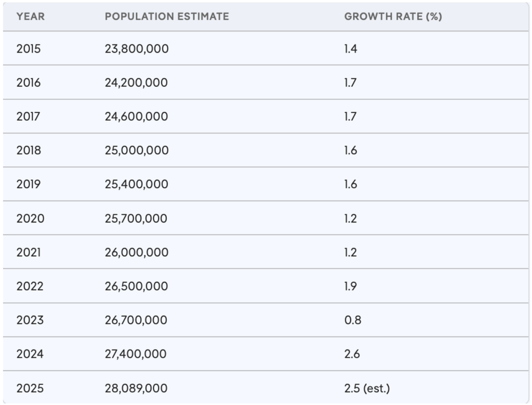This screenshot has width=532, height=405.
Task: Select the 27,400,000 population cell
Action: tap(136, 354)
